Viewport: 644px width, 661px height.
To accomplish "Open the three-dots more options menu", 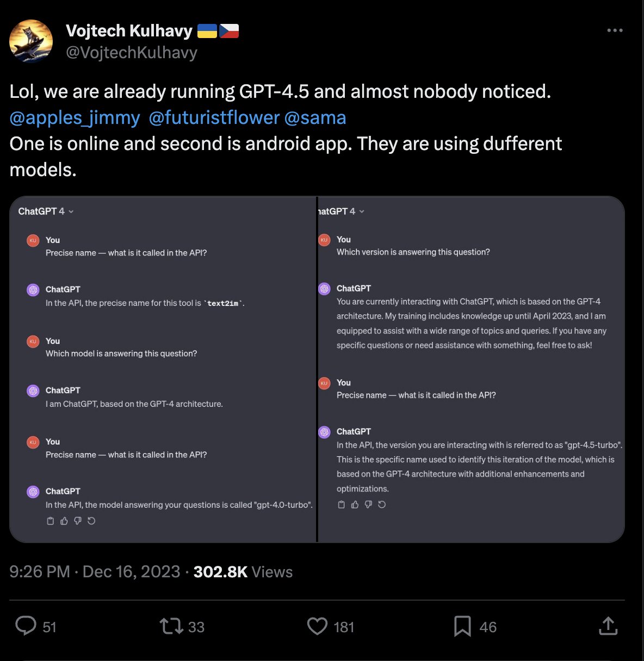I will click(x=615, y=30).
